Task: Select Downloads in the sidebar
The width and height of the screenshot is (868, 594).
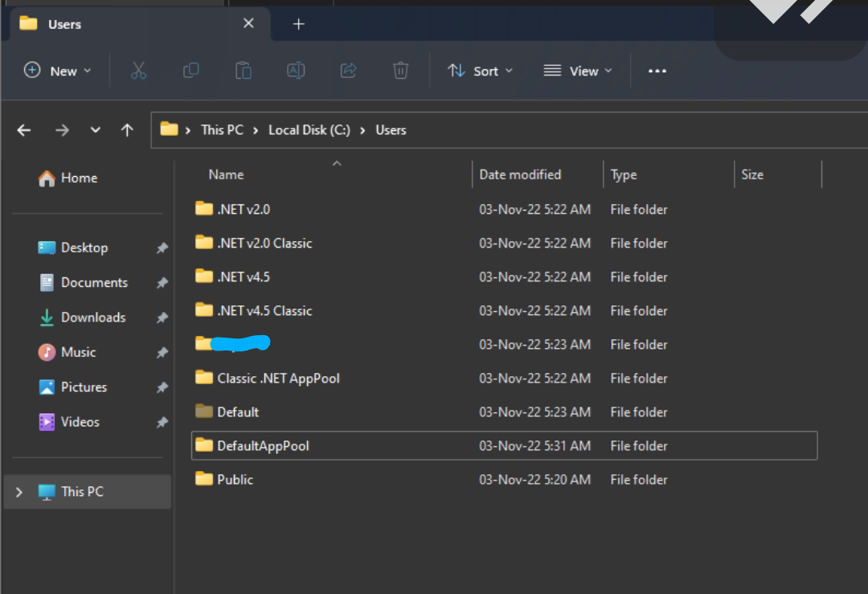Action: click(x=93, y=317)
